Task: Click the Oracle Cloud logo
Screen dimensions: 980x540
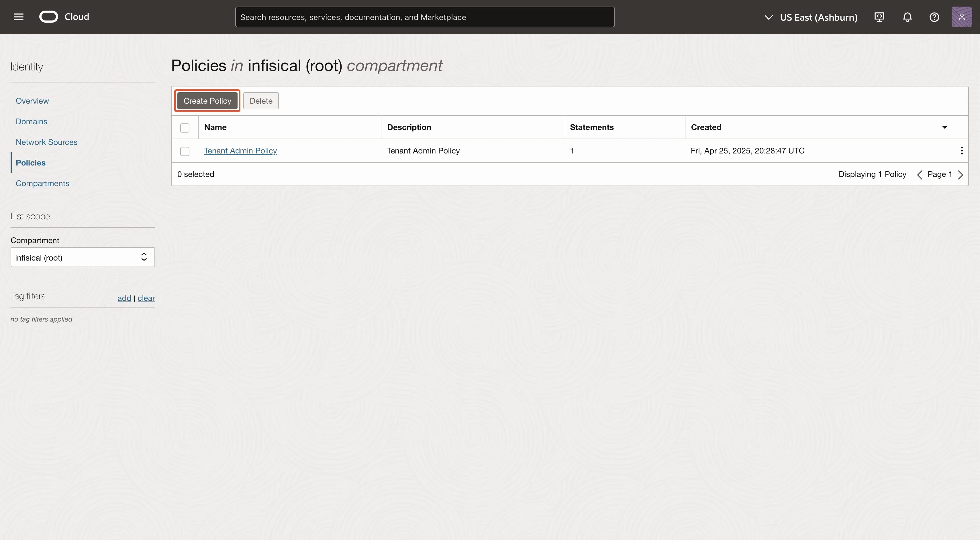Action: (x=64, y=17)
